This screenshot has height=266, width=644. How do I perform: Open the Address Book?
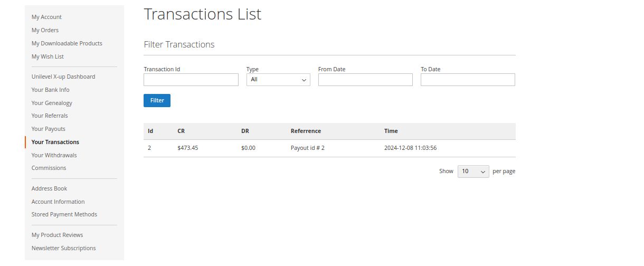point(49,188)
